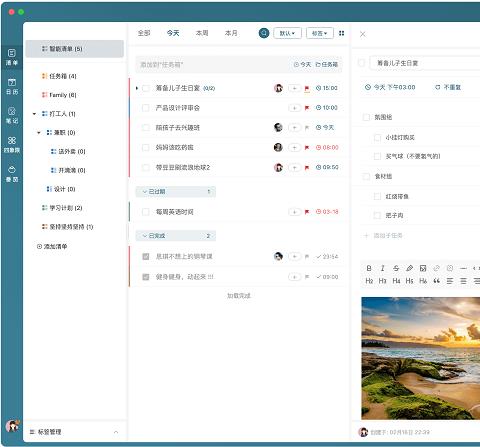Expand subtasks arrow of 筹备儿子生日宴
This screenshot has height=447, width=480.
tap(137, 88)
